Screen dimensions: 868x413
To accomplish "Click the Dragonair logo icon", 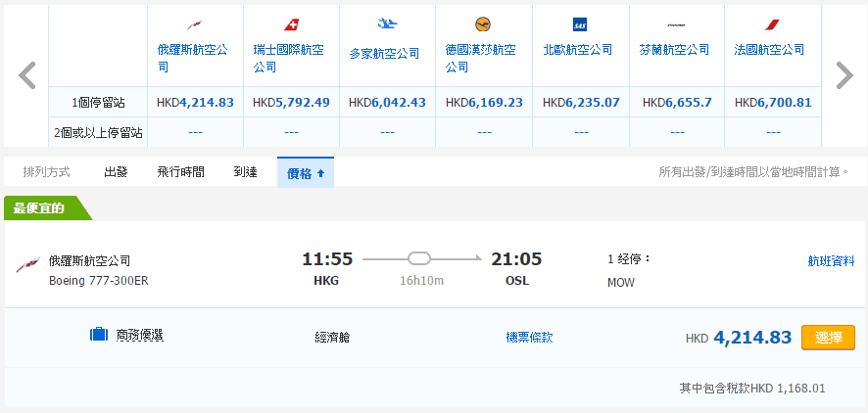I will point(387,23).
